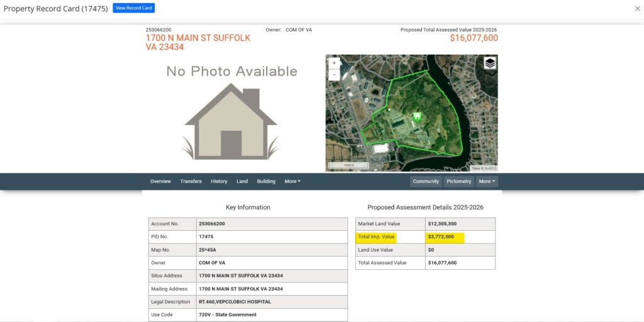
Task: Switch to the Transfers tab
Action: coord(191,181)
